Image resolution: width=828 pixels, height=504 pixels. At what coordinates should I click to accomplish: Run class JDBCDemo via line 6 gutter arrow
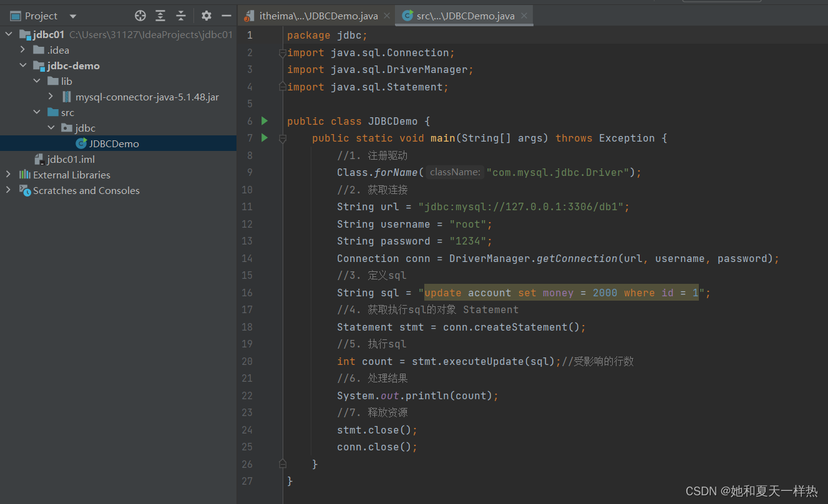tap(265, 120)
